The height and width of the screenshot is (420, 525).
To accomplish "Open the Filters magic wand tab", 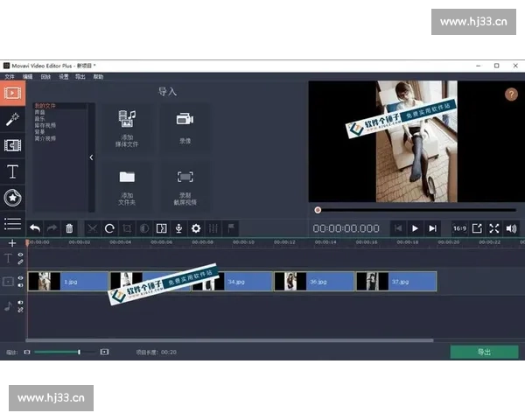I will click(12, 118).
